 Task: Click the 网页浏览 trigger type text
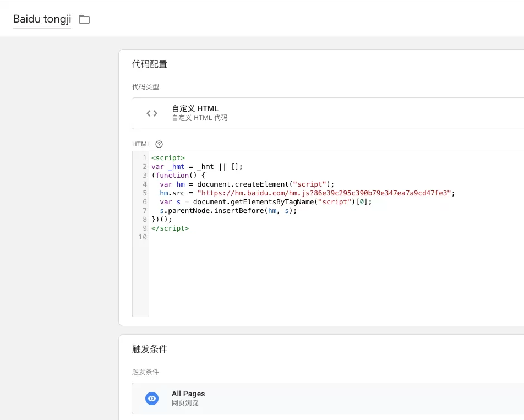pyautogui.click(x=185, y=402)
